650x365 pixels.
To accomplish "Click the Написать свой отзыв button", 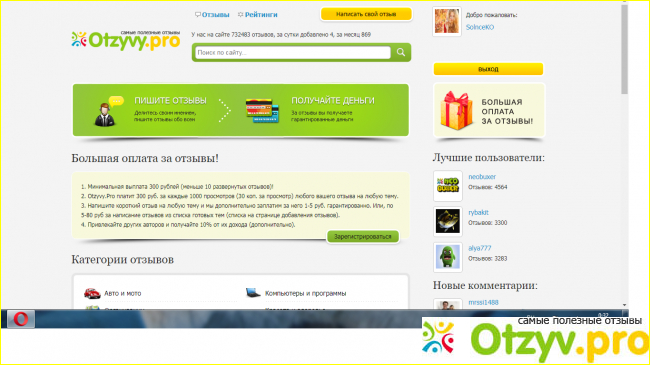I will (366, 14).
